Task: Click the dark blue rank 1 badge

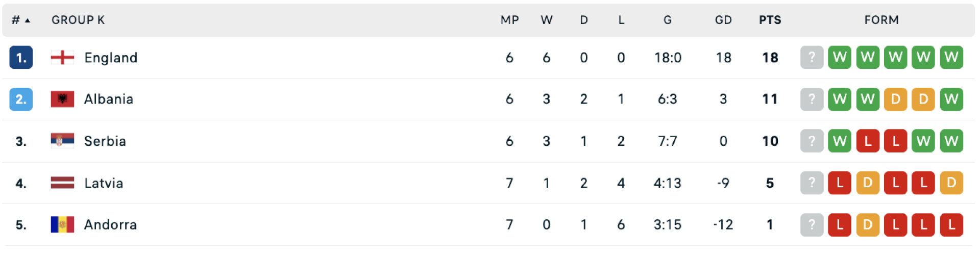Action: point(21,58)
